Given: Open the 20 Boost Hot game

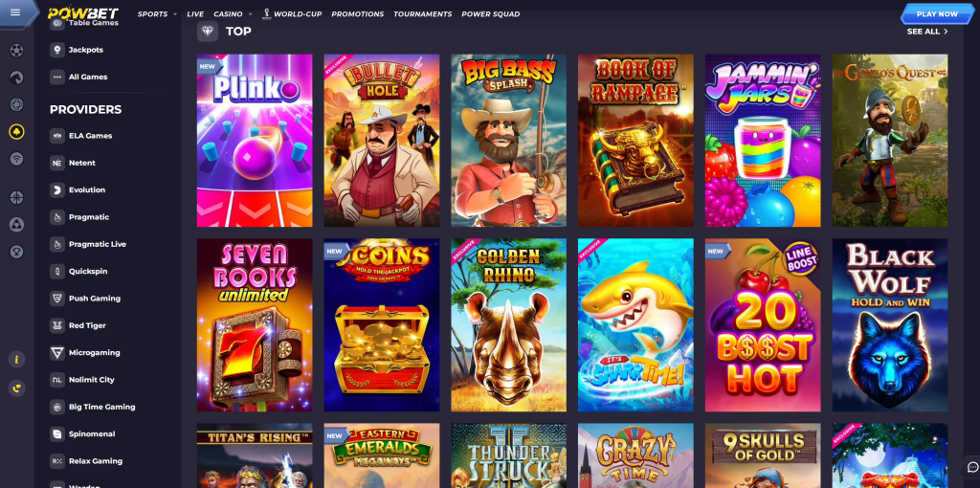Looking at the screenshot, I should click(x=763, y=325).
